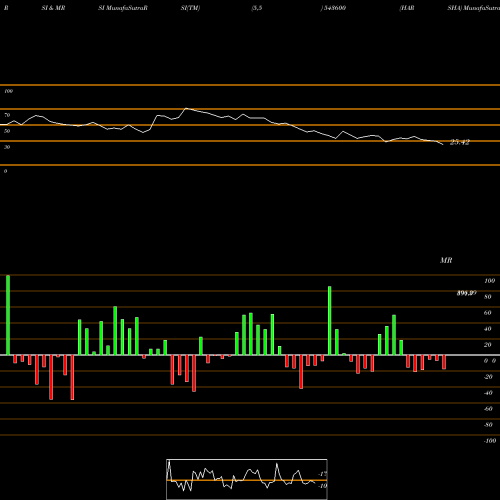Click the SI(TM) header text
Viewport: 500px width, 500px height.
coord(190,8)
